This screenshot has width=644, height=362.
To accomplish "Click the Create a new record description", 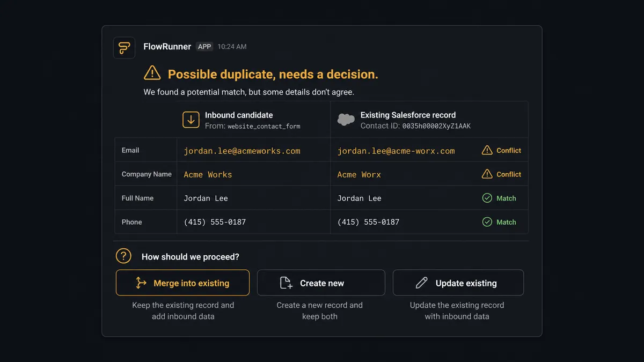I will point(320,311).
